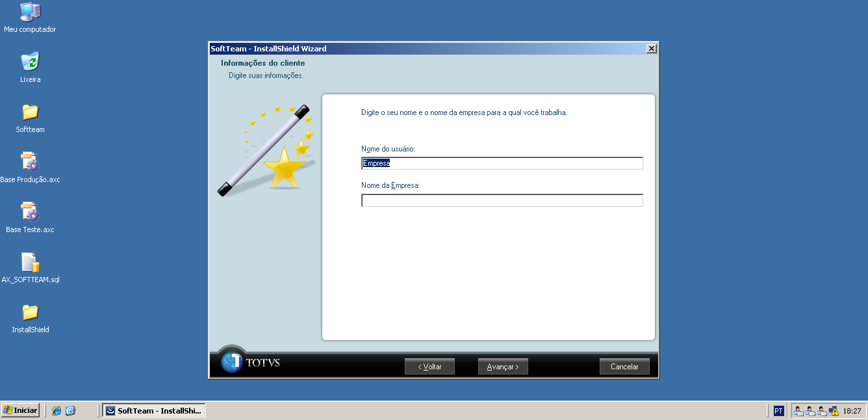Select the AX_SOFTTEAM.sql file icon
The height and width of the screenshot is (420, 868).
pyautogui.click(x=30, y=268)
